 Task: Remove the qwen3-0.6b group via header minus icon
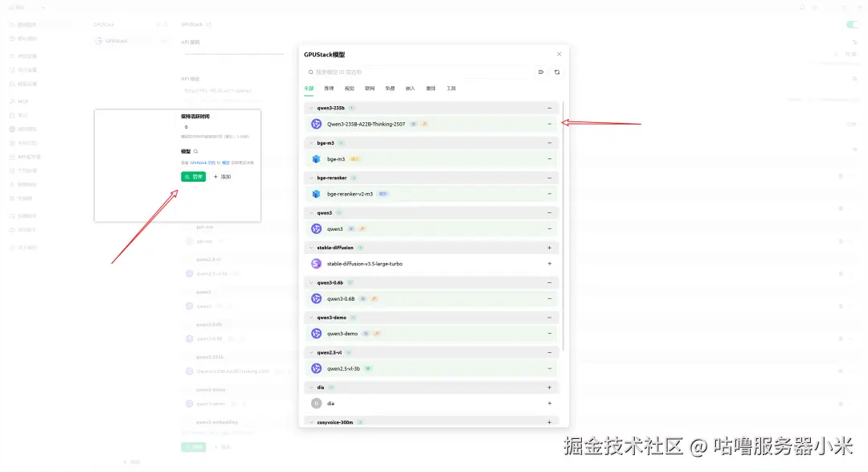(550, 282)
